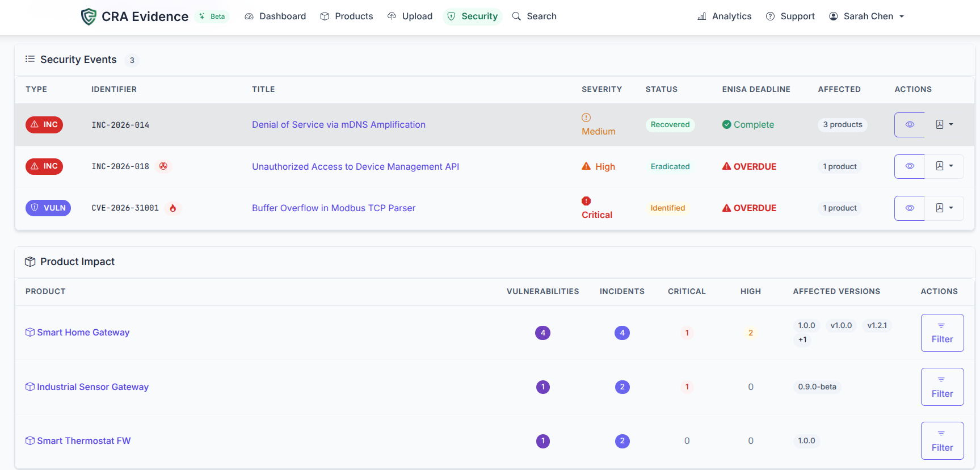980x470 pixels.
Task: Click the VULN badge for CVE-2026-31001
Action: pyautogui.click(x=48, y=208)
